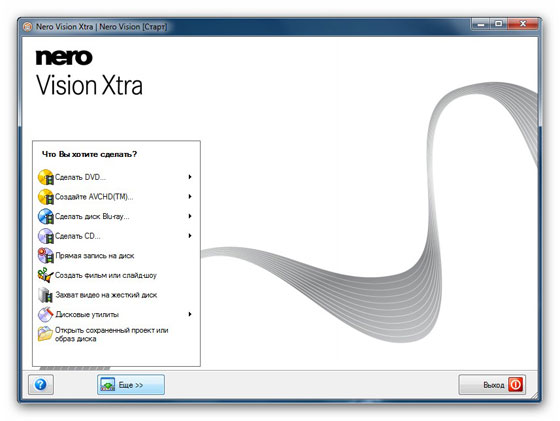Screen dimensions: 560x421
Task: Click the Создайте AVCHD(TM) disc icon
Action: click(46, 197)
